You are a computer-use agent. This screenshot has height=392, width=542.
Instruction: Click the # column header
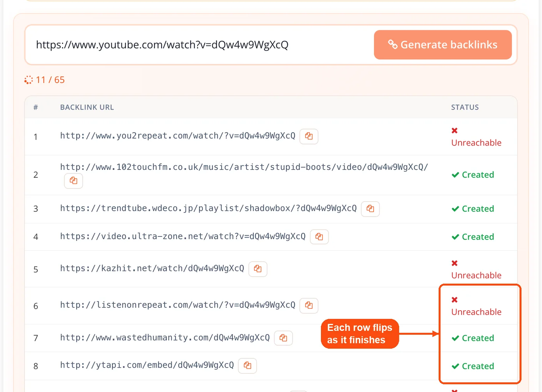click(36, 107)
